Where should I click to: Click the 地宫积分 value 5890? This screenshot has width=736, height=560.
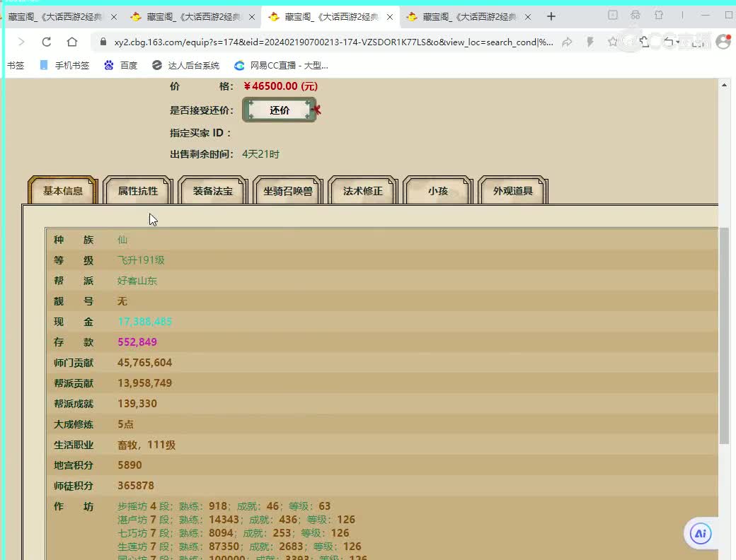pos(130,465)
